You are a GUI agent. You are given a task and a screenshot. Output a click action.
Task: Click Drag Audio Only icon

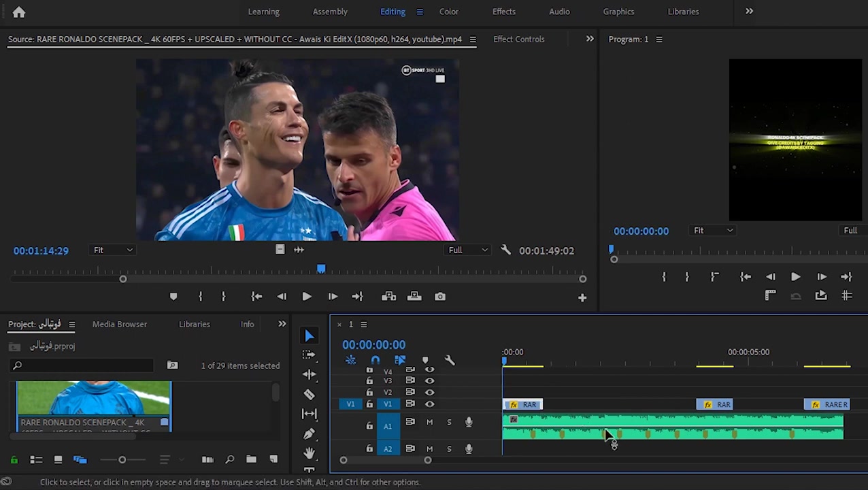click(299, 250)
